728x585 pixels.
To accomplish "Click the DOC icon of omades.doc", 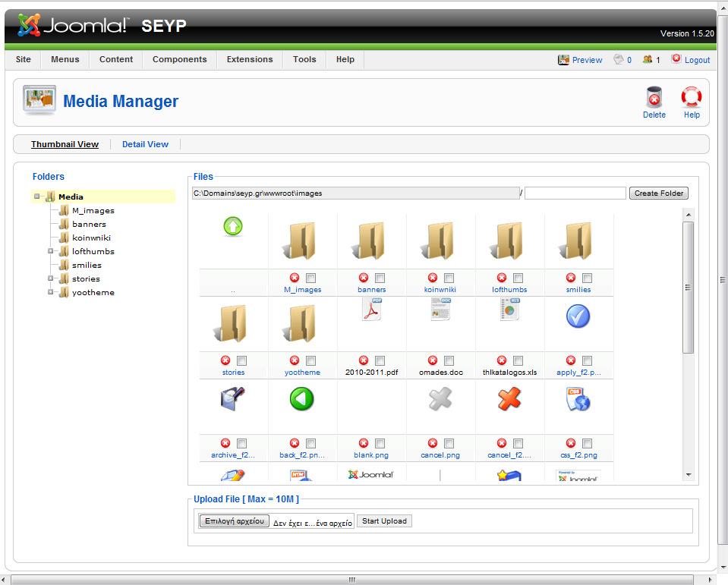I will click(440, 309).
